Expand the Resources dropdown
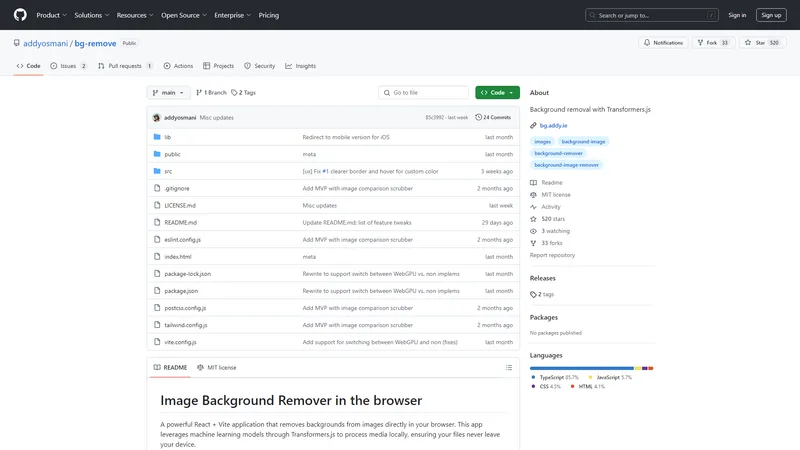 tap(135, 15)
